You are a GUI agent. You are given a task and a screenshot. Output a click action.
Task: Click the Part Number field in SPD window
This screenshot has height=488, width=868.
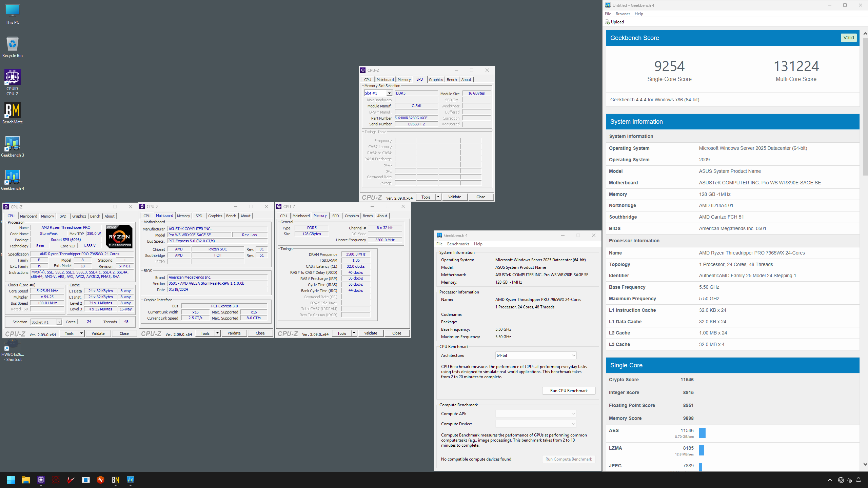(416, 118)
